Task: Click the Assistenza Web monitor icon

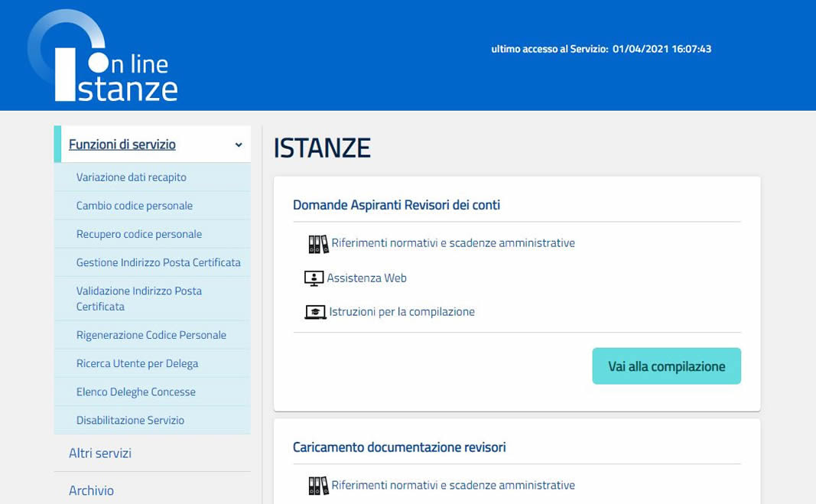Action: 314,278
